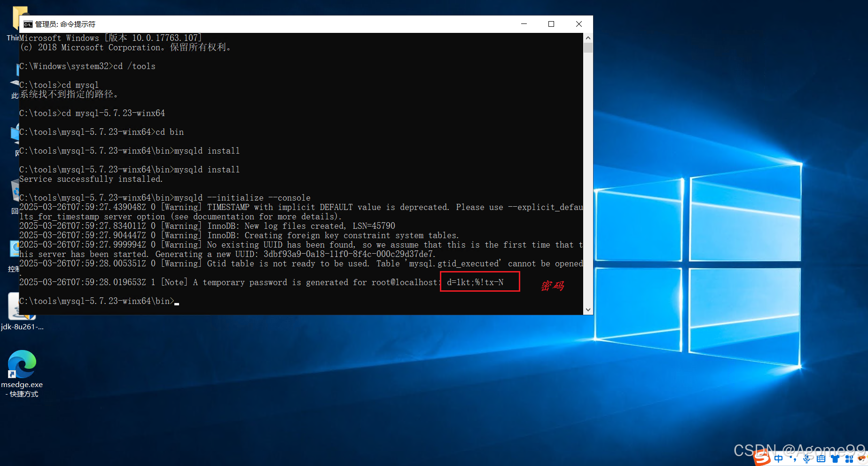Image resolution: width=868 pixels, height=466 pixels.
Task: Click the orange Sogou S logo
Action: pos(762,458)
